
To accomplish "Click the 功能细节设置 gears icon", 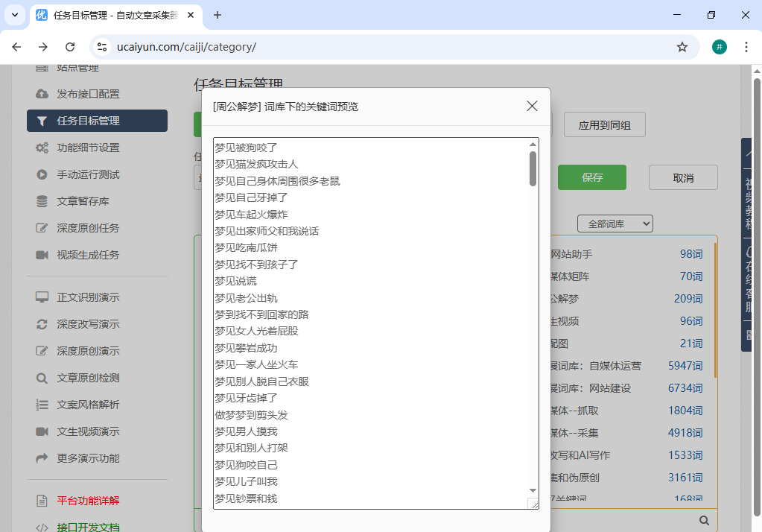I will pos(42,148).
